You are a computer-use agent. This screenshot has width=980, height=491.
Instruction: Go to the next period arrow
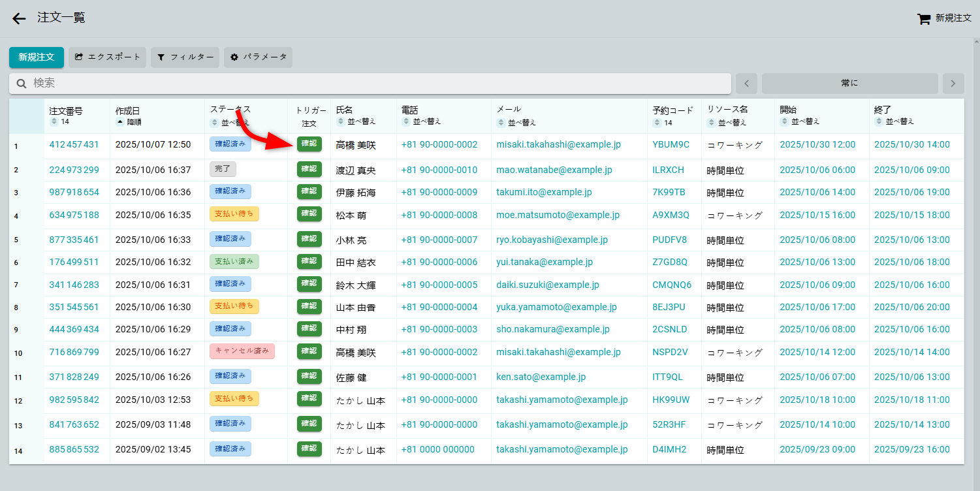click(953, 84)
